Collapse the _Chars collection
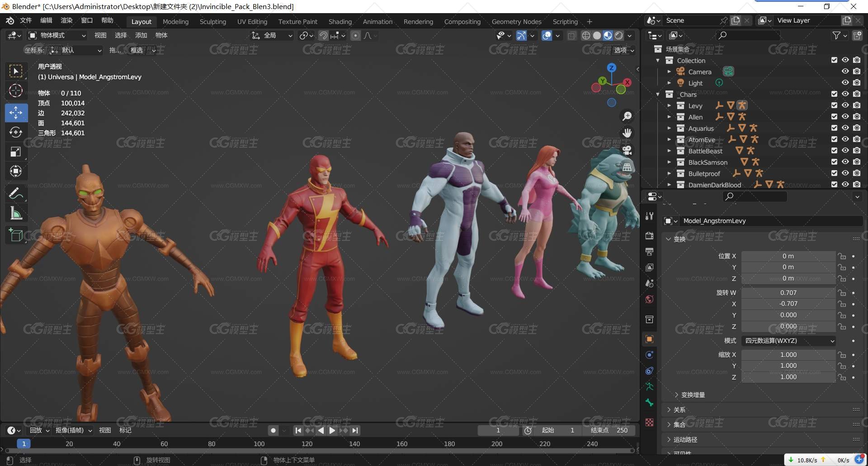Screen dimensions: 868x466 pyautogui.click(x=658, y=95)
